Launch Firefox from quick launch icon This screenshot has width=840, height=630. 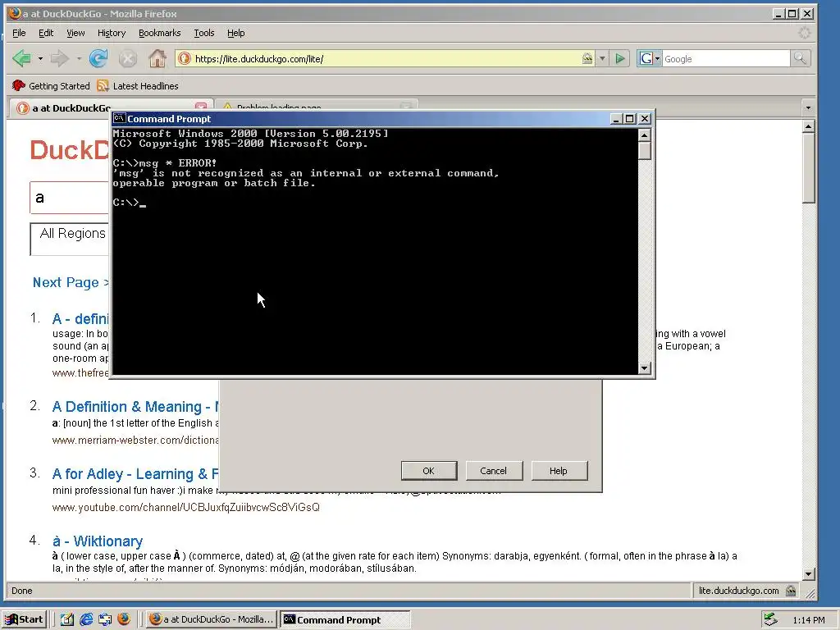point(124,619)
